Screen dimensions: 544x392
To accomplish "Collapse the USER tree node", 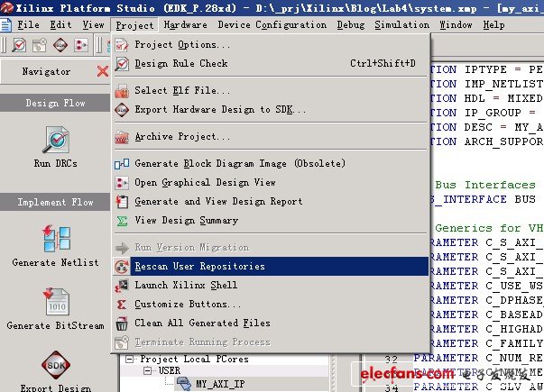I will click(152, 370).
